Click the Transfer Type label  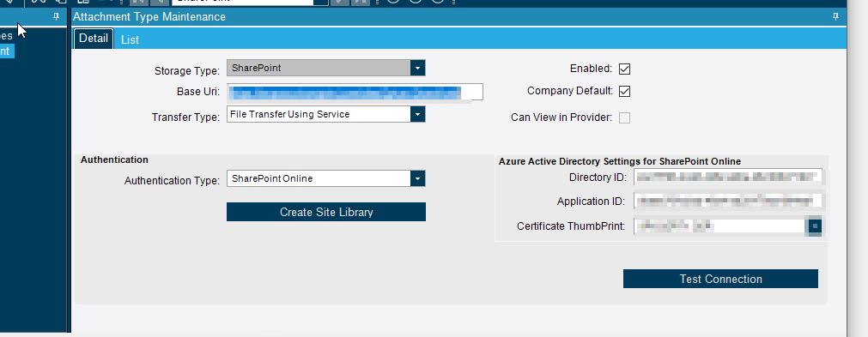(185, 117)
